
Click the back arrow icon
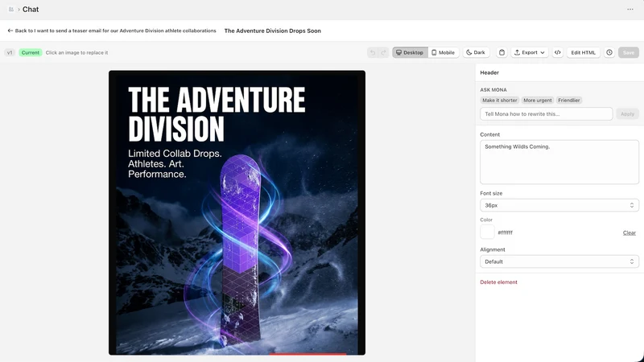(10, 31)
